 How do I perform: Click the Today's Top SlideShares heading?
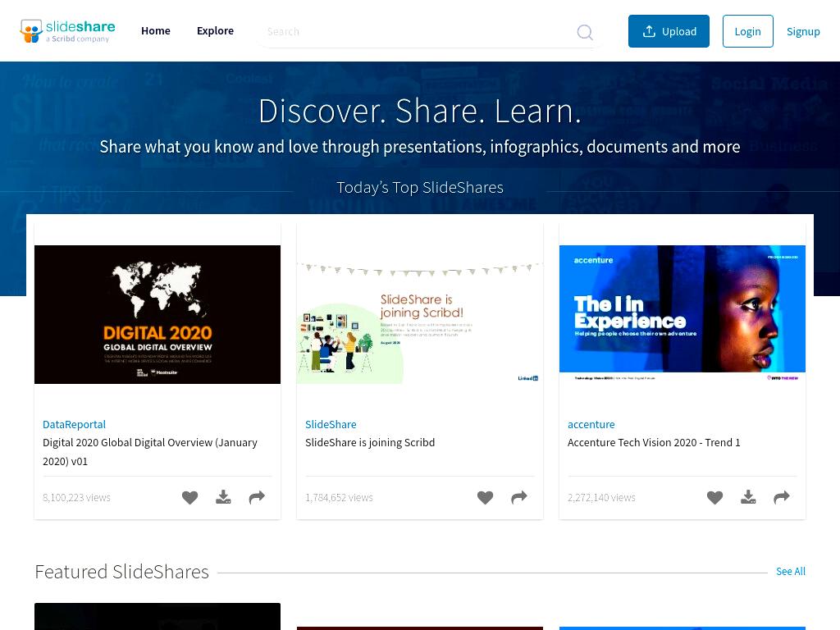click(x=420, y=188)
